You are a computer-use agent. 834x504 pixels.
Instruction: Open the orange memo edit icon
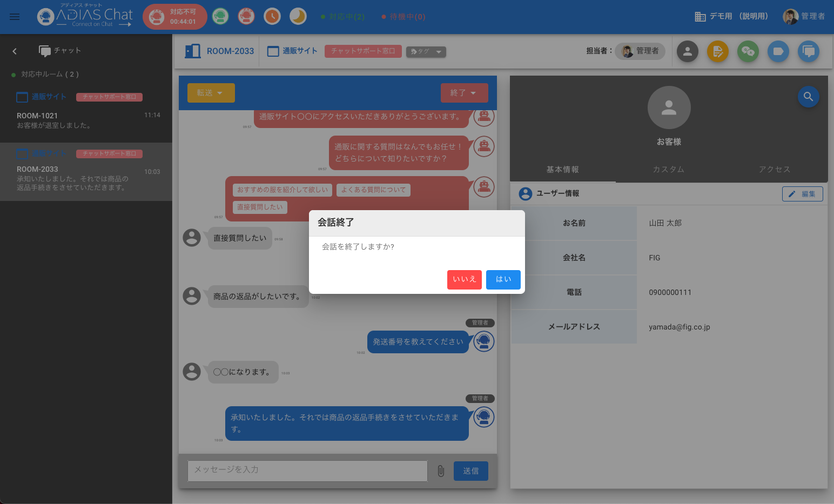(718, 51)
